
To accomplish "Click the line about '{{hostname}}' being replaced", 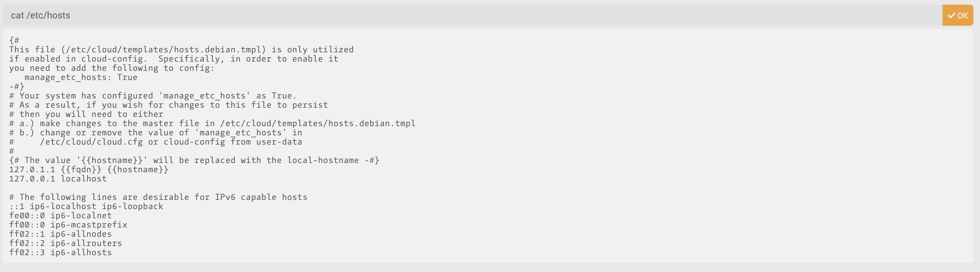I will pyautogui.click(x=194, y=160).
